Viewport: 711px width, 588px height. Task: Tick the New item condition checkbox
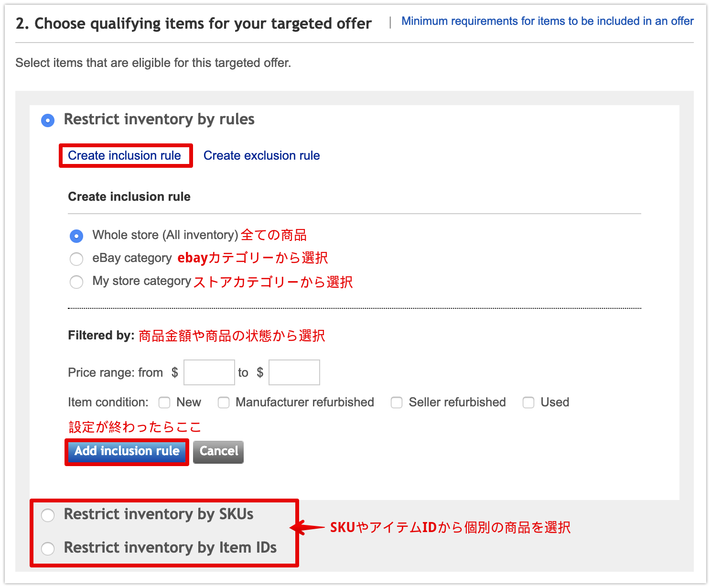point(164,403)
